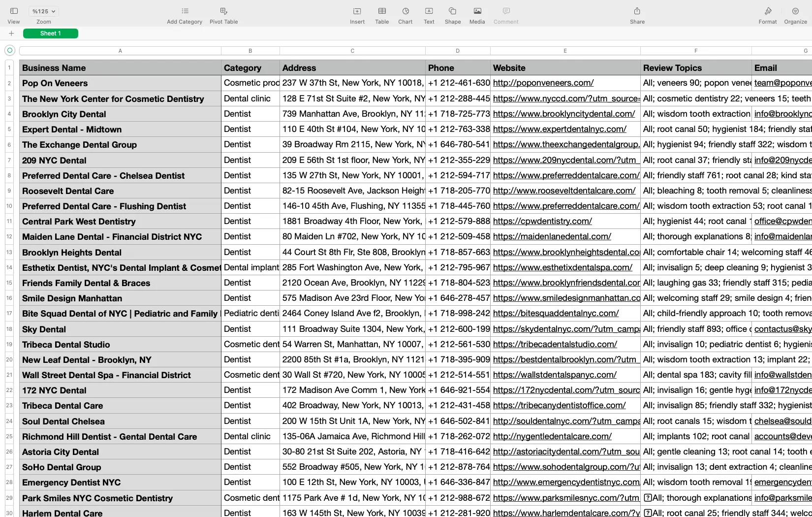812x517 pixels.
Task: Open the brooklyncitydental.com link
Action: pyautogui.click(x=564, y=114)
